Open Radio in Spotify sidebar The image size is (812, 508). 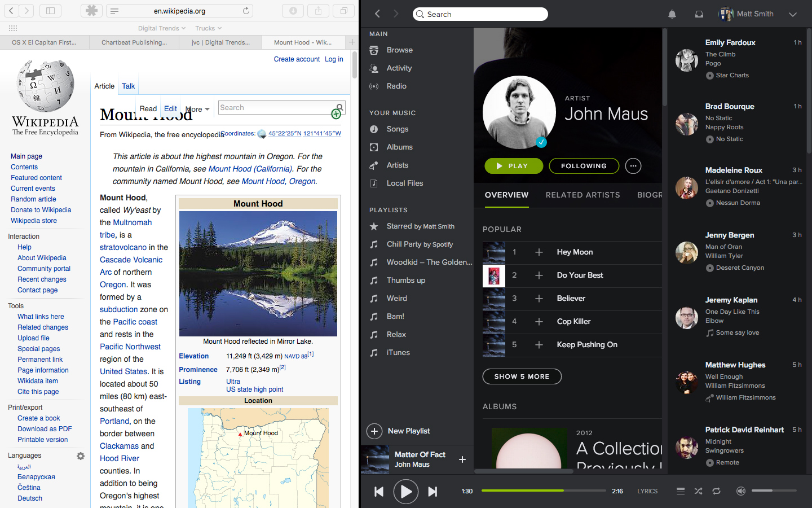tap(396, 86)
